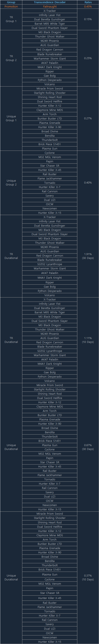This screenshot has height=644, width=99.
Task: Select the 0.25% rate cell
Action: click(88, 58)
